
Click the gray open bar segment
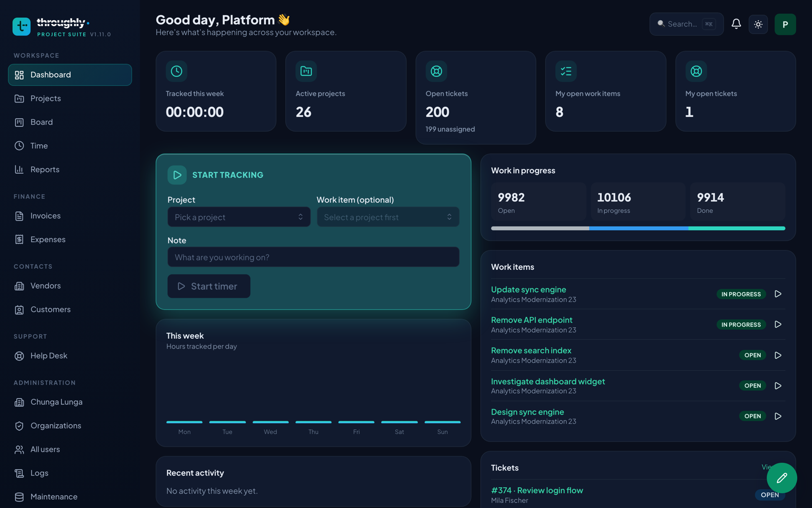coord(540,229)
